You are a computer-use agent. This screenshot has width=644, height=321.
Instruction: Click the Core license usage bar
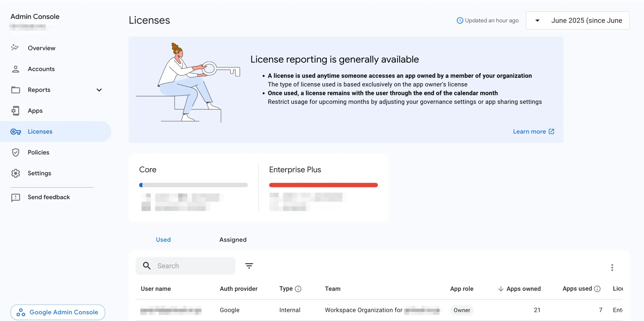point(193,185)
